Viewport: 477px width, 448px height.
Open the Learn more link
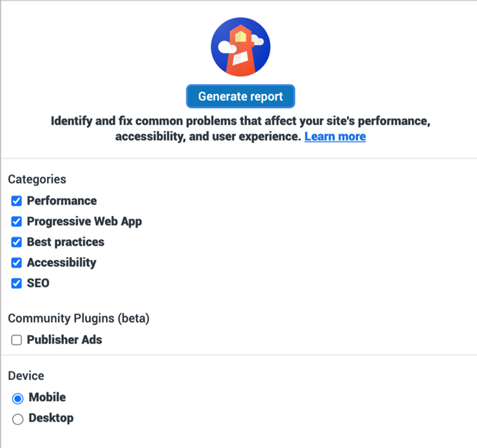click(x=335, y=137)
